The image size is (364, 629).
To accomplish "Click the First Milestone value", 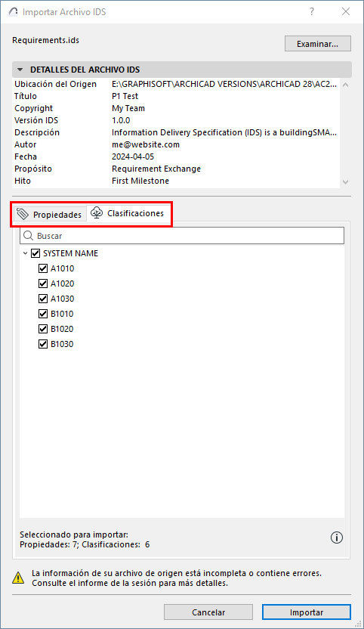I will click(140, 181).
